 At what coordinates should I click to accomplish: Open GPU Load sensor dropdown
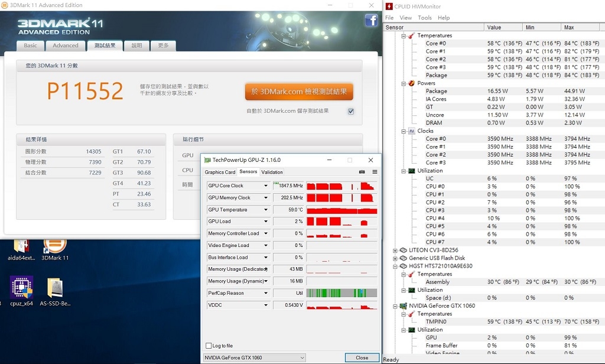[x=265, y=221]
